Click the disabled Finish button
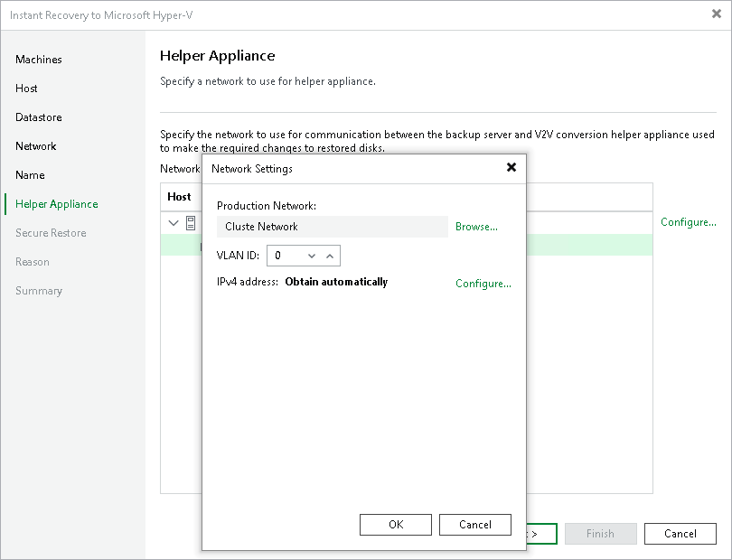This screenshot has width=732, height=560. pyautogui.click(x=600, y=534)
